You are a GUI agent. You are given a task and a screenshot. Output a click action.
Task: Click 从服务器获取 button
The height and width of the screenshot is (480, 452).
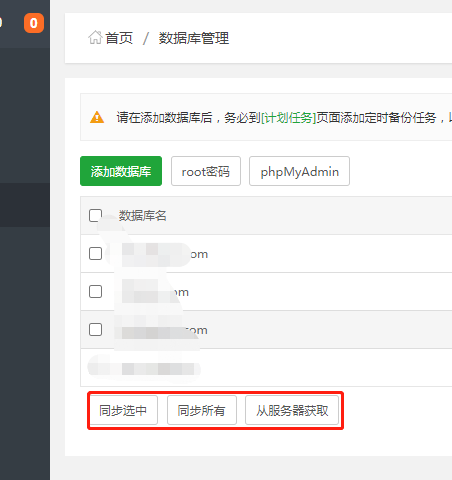click(x=292, y=410)
